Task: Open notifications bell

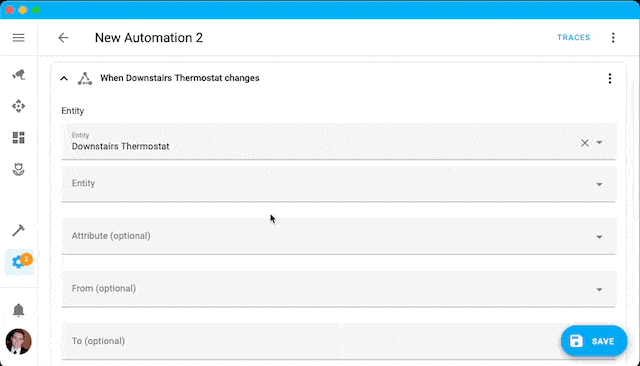Action: coord(18,310)
